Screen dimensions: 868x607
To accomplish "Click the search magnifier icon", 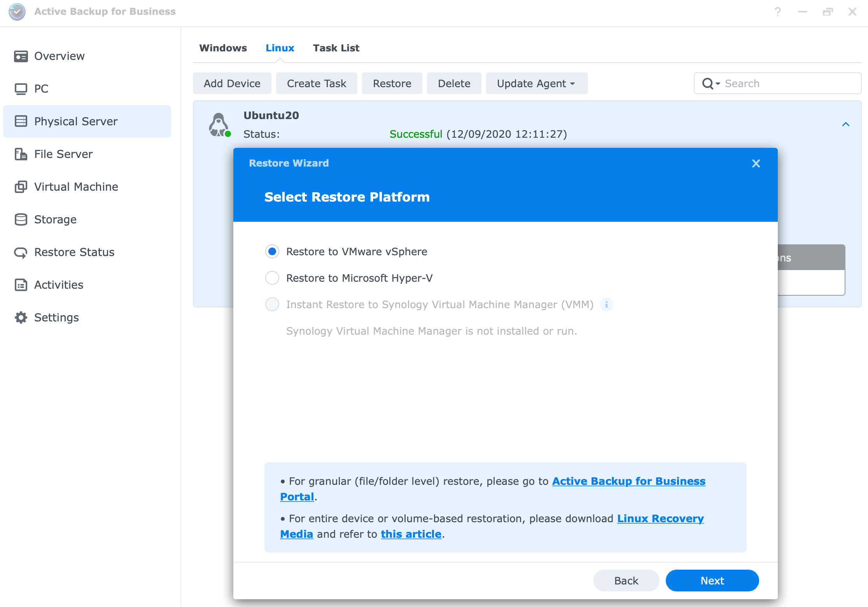I will click(x=707, y=83).
